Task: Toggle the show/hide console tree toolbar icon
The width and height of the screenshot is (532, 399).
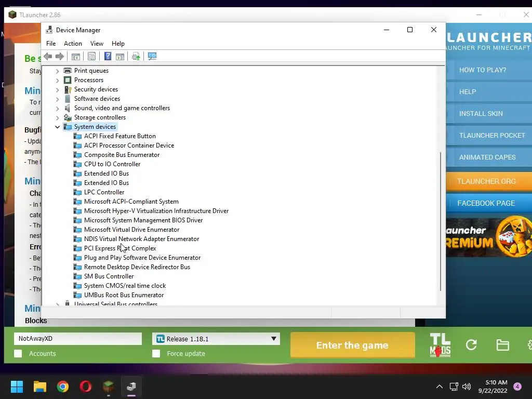Action: tap(76, 56)
